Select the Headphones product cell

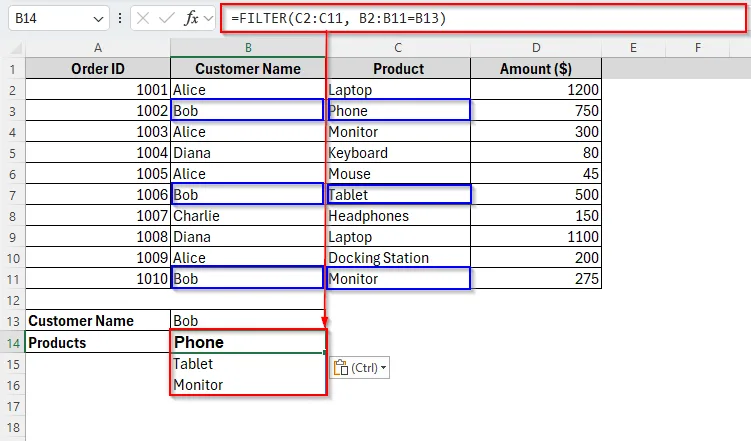pyautogui.click(x=398, y=216)
